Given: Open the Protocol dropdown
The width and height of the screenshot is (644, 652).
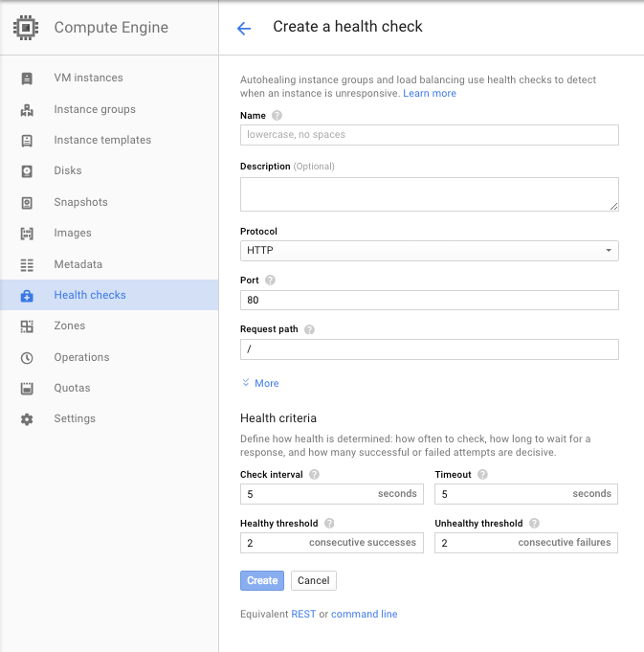Looking at the screenshot, I should 429,251.
